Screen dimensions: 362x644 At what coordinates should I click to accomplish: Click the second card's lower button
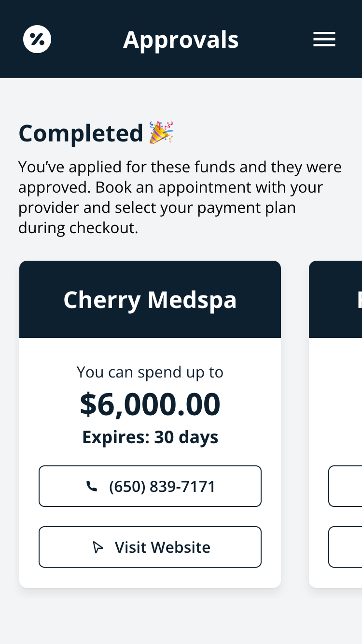(345, 547)
